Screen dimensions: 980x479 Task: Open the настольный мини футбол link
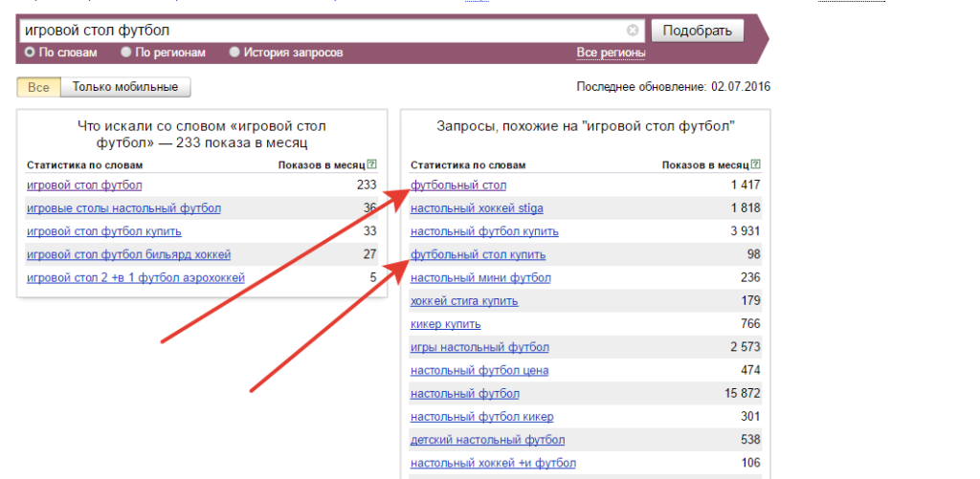[x=480, y=278]
